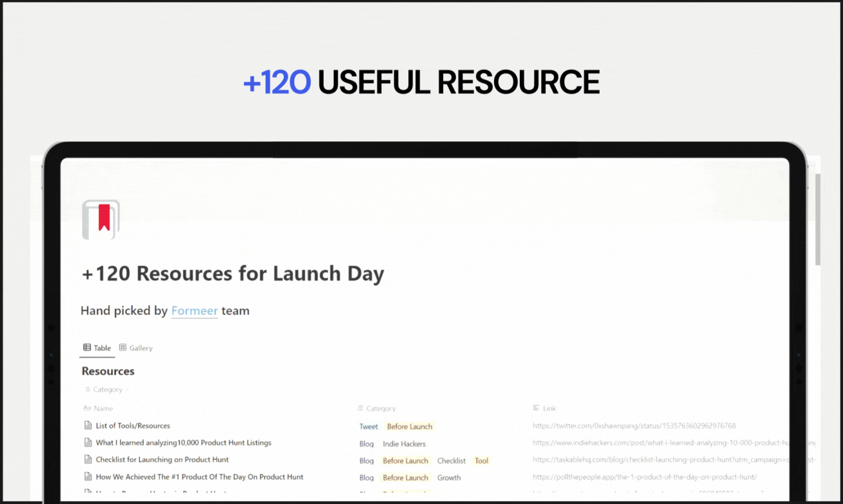The width and height of the screenshot is (843, 504).
Task: Switch to the Gallery view tab
Action: point(136,348)
